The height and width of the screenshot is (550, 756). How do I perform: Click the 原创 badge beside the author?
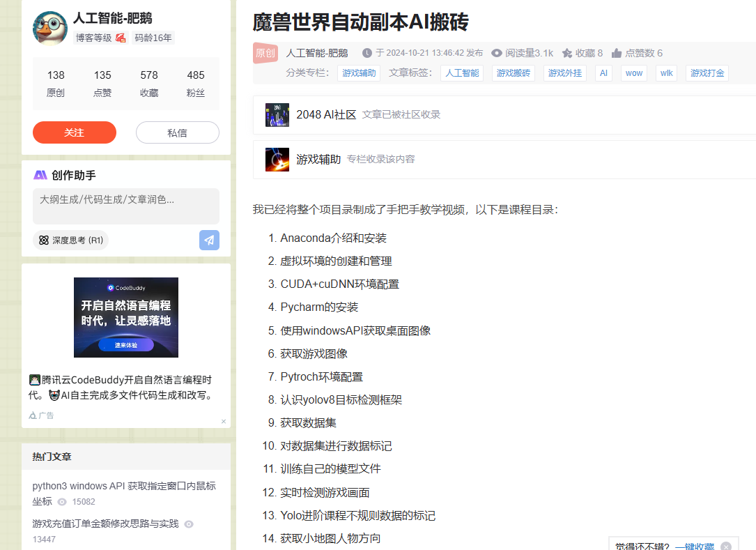coord(265,53)
